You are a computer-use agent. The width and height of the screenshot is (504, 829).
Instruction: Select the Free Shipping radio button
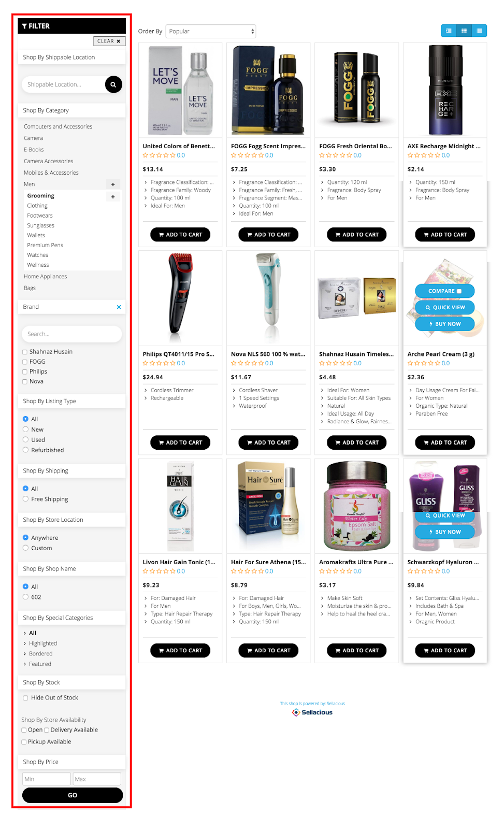point(25,499)
